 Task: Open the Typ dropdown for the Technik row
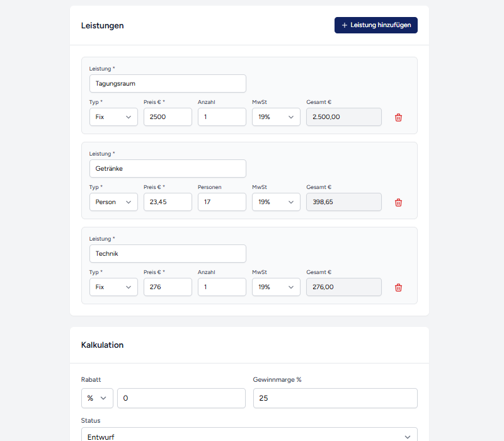(x=113, y=287)
